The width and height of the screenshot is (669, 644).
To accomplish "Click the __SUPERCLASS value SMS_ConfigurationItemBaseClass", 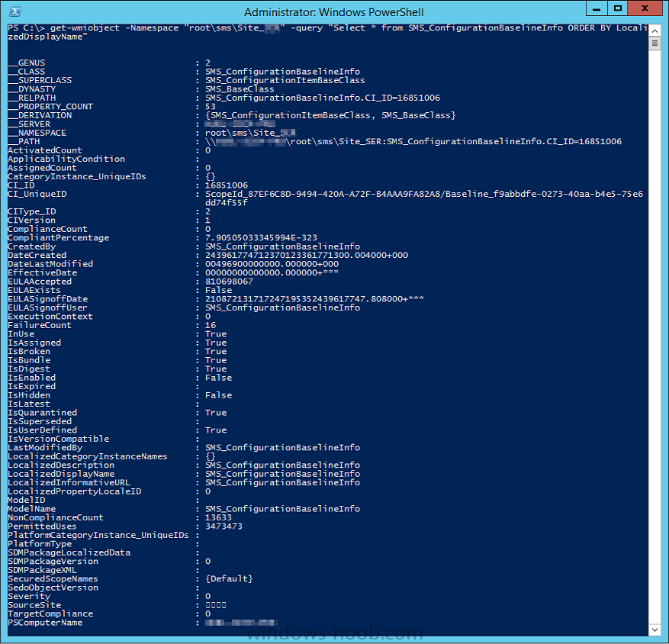I will [285, 80].
